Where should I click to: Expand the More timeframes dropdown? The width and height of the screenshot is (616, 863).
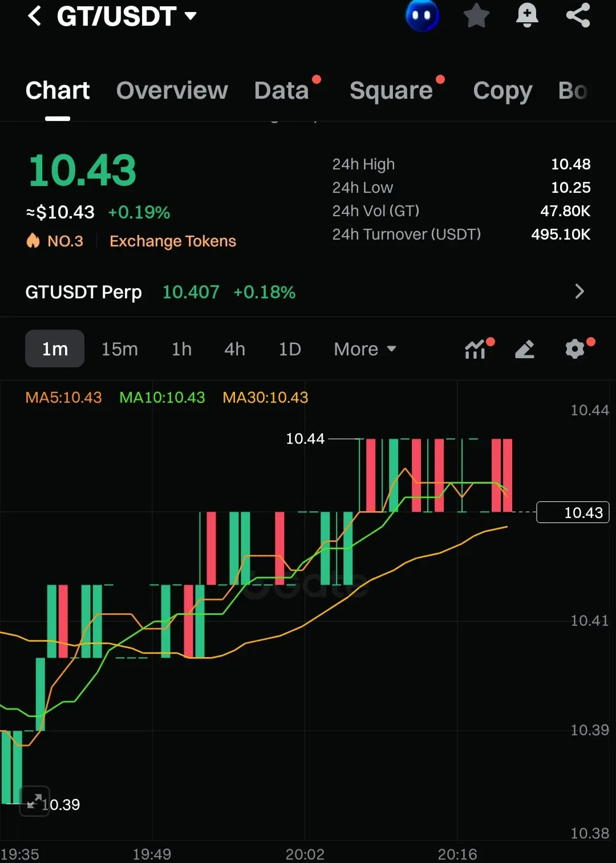point(365,349)
